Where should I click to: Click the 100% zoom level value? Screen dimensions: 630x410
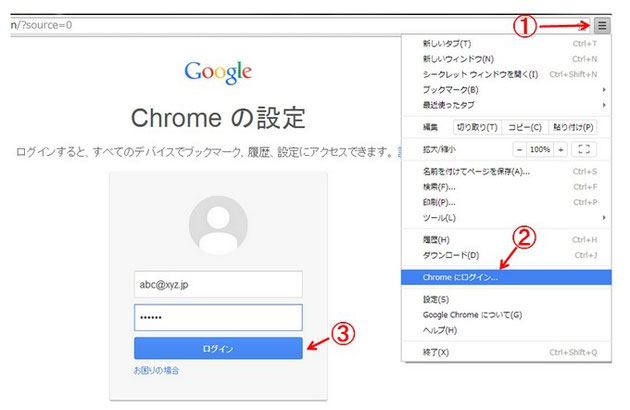pyautogui.click(x=540, y=150)
